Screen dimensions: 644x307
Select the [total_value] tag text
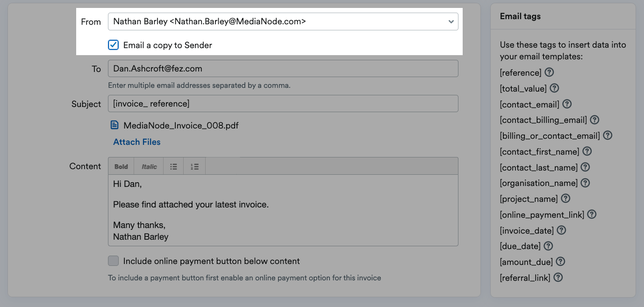[523, 89]
